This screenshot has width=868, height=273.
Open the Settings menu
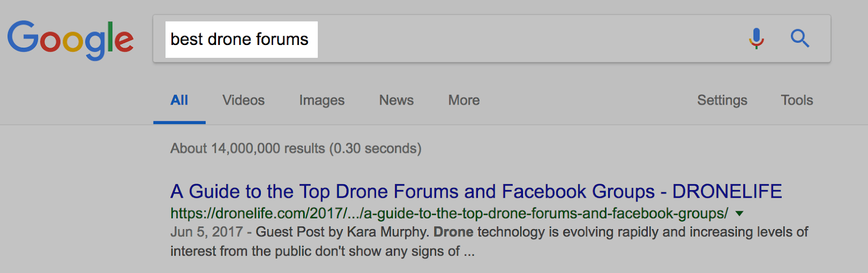click(x=722, y=100)
